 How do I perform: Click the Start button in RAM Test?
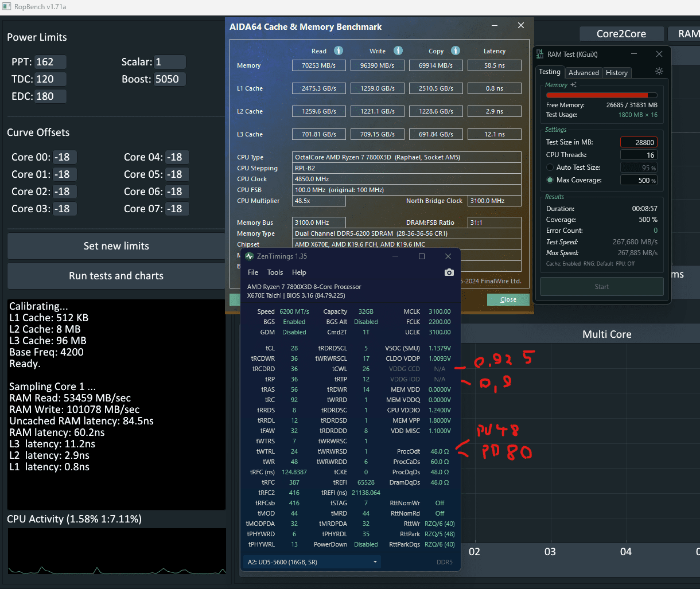pyautogui.click(x=602, y=287)
